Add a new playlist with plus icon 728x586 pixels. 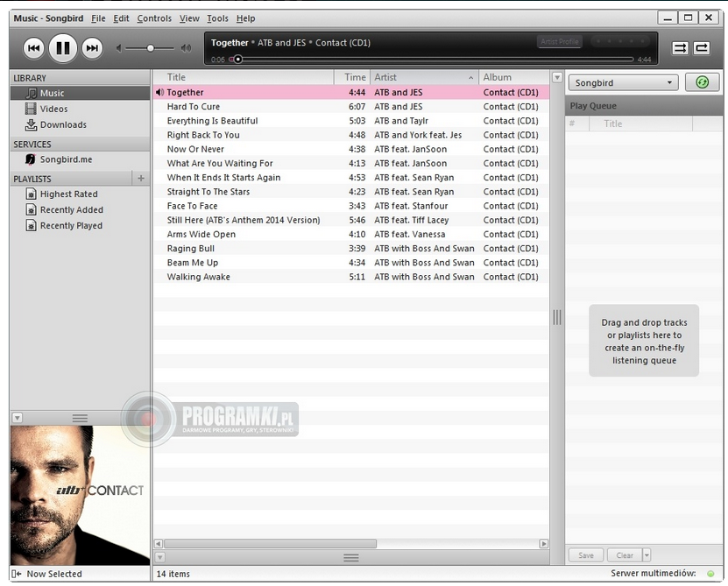click(141, 178)
